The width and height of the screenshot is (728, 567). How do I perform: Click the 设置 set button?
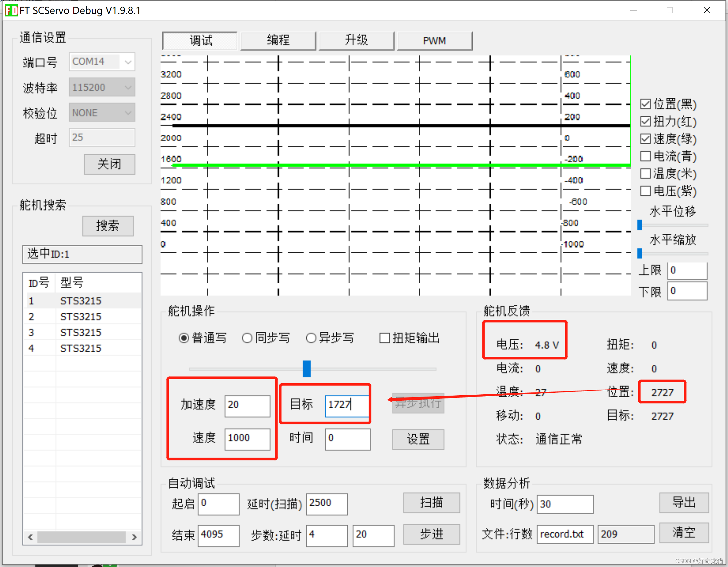418,439
